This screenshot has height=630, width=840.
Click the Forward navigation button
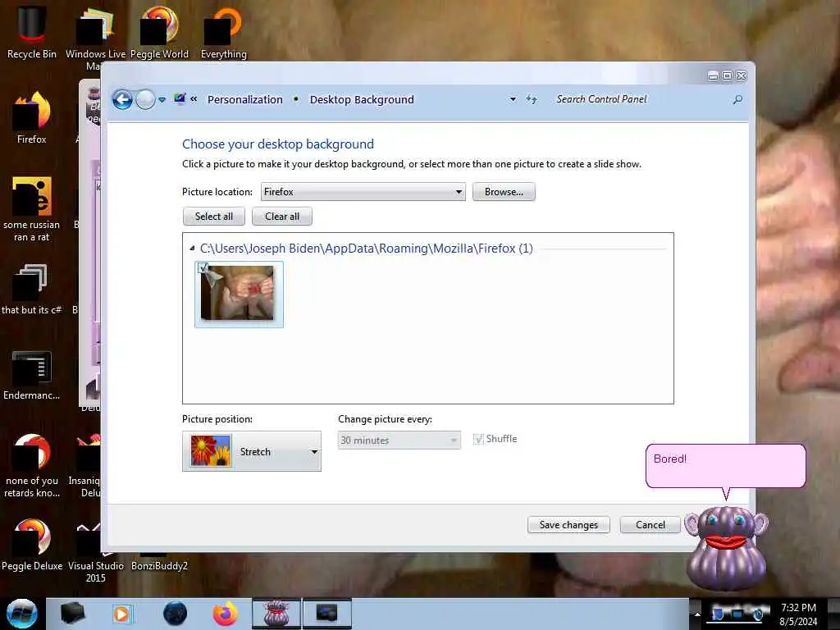[x=145, y=99]
